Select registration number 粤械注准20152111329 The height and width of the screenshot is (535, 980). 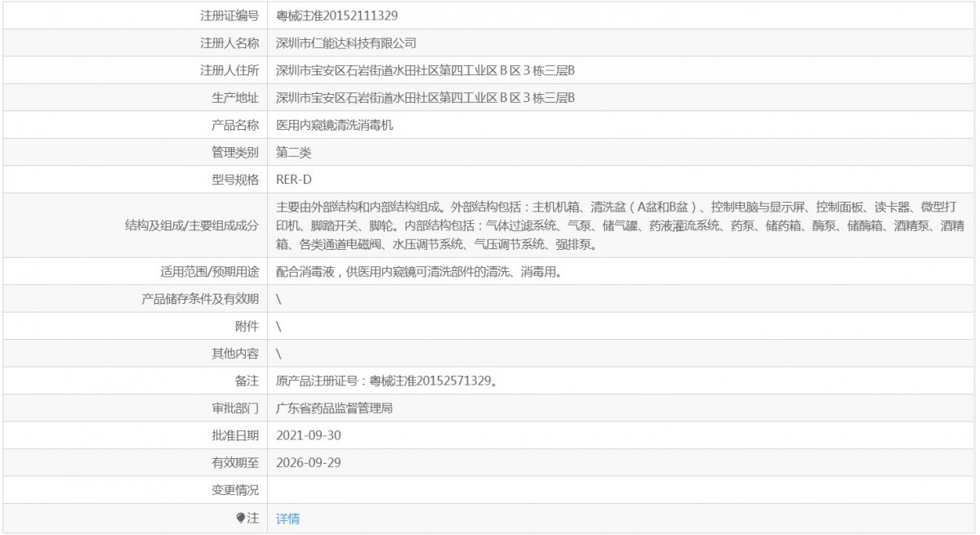tap(337, 16)
